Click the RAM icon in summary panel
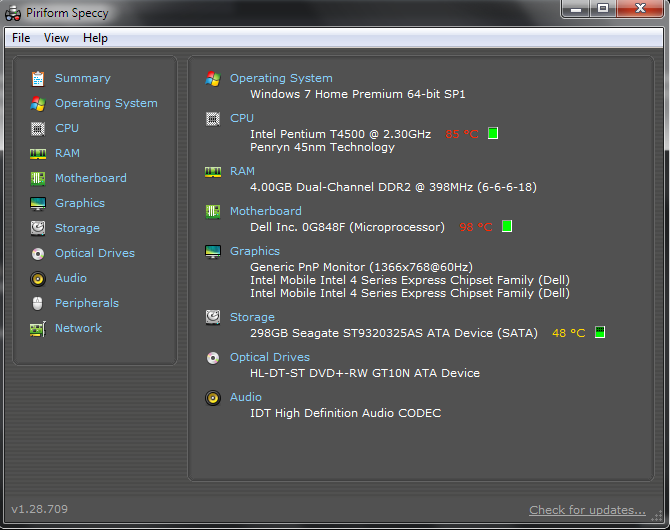 pyautogui.click(x=213, y=172)
